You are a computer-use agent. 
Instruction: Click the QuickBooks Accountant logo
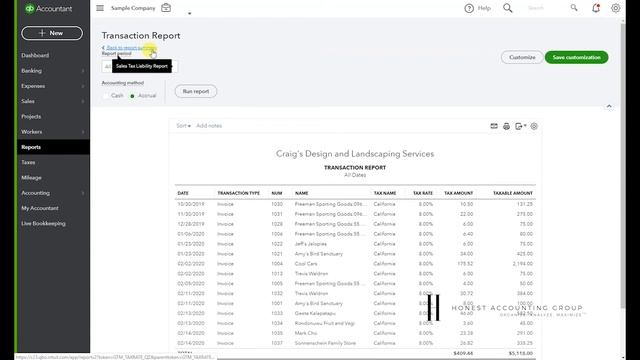(x=49, y=9)
